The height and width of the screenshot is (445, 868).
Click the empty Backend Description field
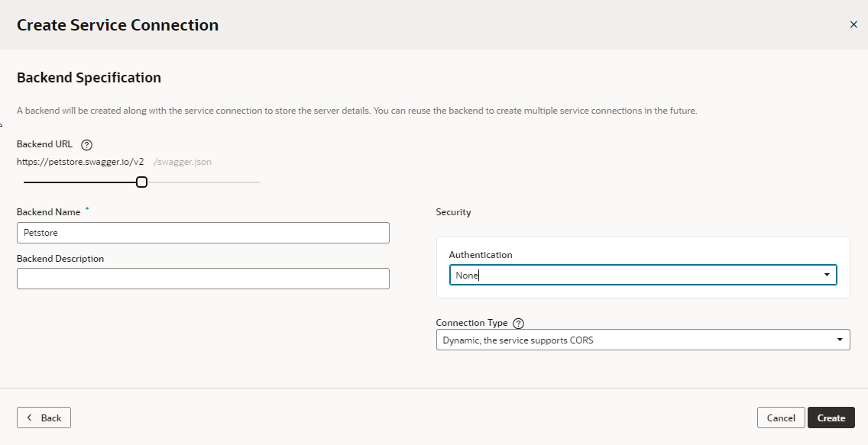202,278
